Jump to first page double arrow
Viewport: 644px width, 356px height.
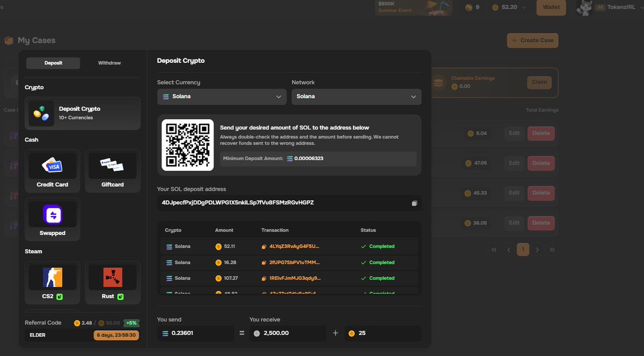click(x=494, y=250)
